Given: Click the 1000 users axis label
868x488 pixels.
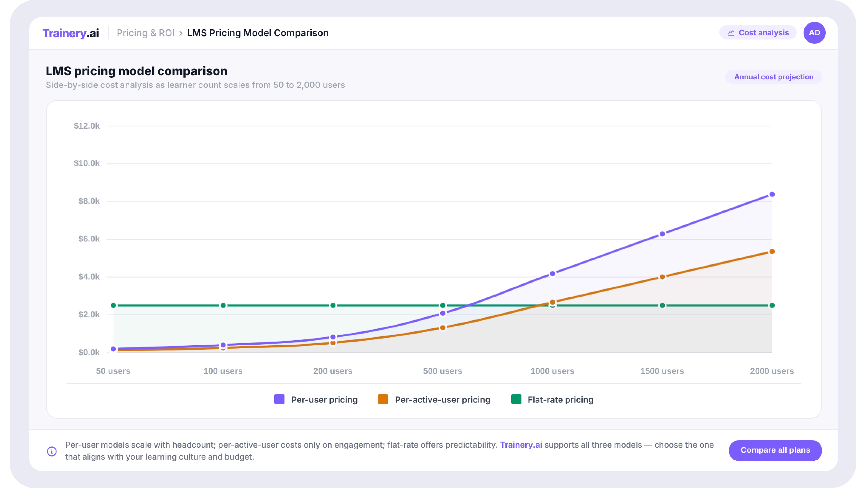Looking at the screenshot, I should pos(552,371).
